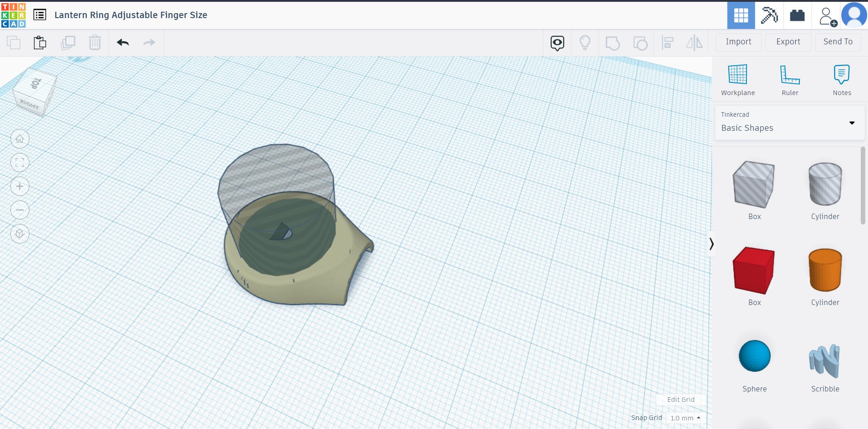The height and width of the screenshot is (429, 868).
Task: Switch to Brick view
Action: coord(797,15)
